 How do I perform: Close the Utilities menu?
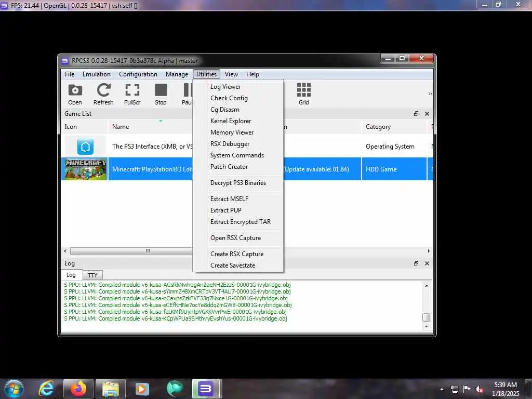click(x=206, y=74)
